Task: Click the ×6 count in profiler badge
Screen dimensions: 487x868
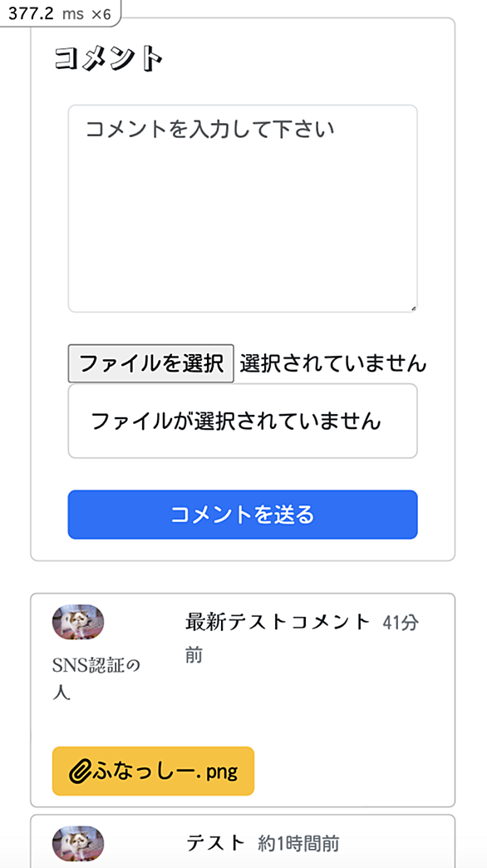Action: tap(101, 14)
